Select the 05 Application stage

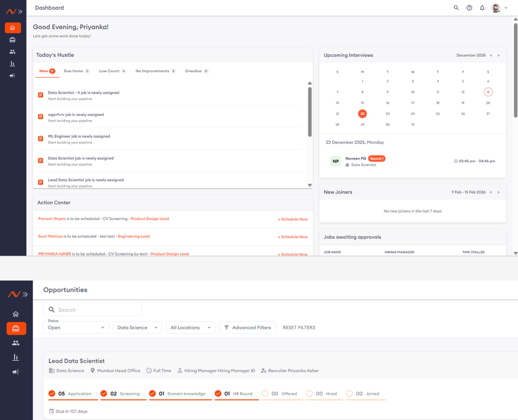coord(73,394)
